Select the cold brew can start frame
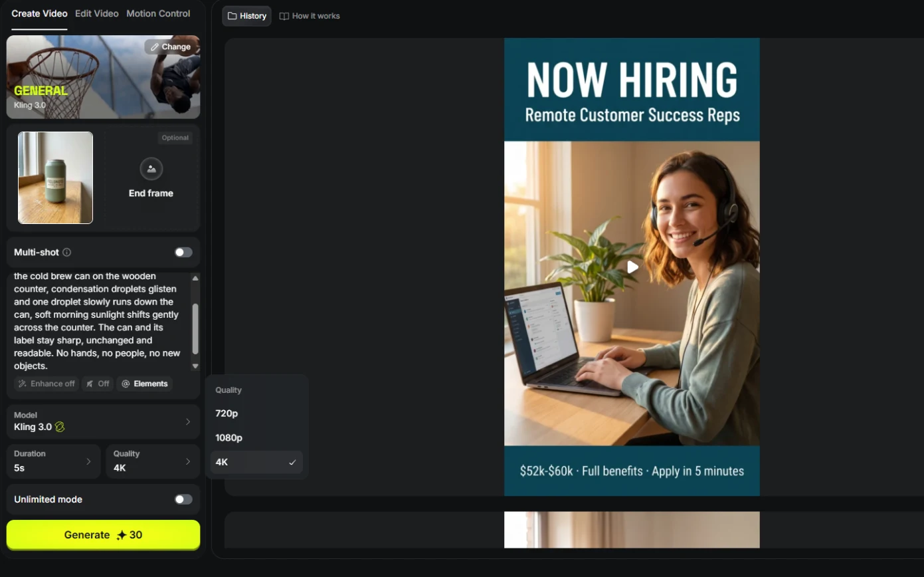Screen dimensions: 924x577 pos(56,177)
